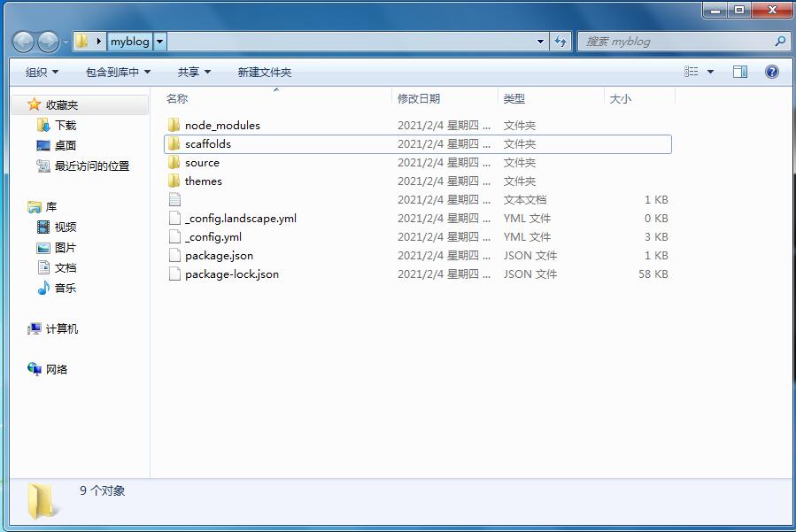The width and height of the screenshot is (796, 532).
Task: Click the search magnifier icon
Action: (780, 41)
